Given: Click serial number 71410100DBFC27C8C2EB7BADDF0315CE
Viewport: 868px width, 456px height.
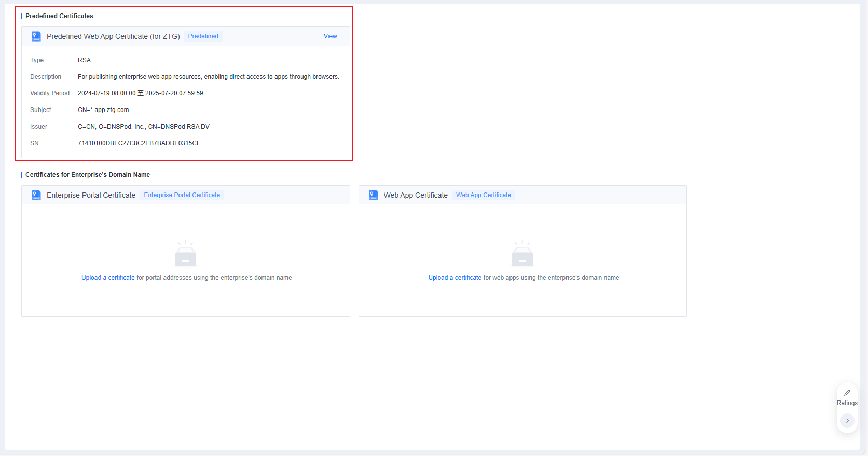Looking at the screenshot, I should (139, 143).
